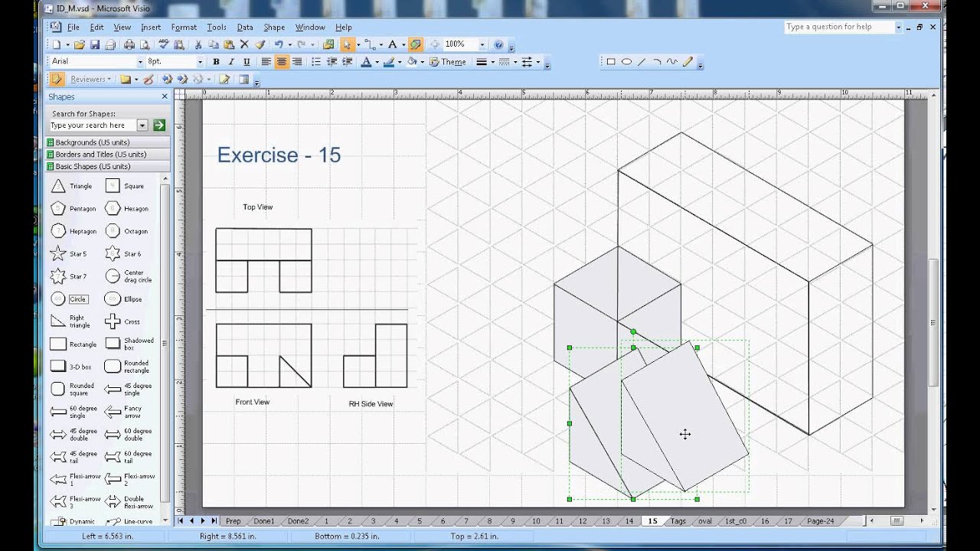This screenshot has height=551, width=980.
Task: Open Print Preview
Action: pyautogui.click(x=144, y=44)
